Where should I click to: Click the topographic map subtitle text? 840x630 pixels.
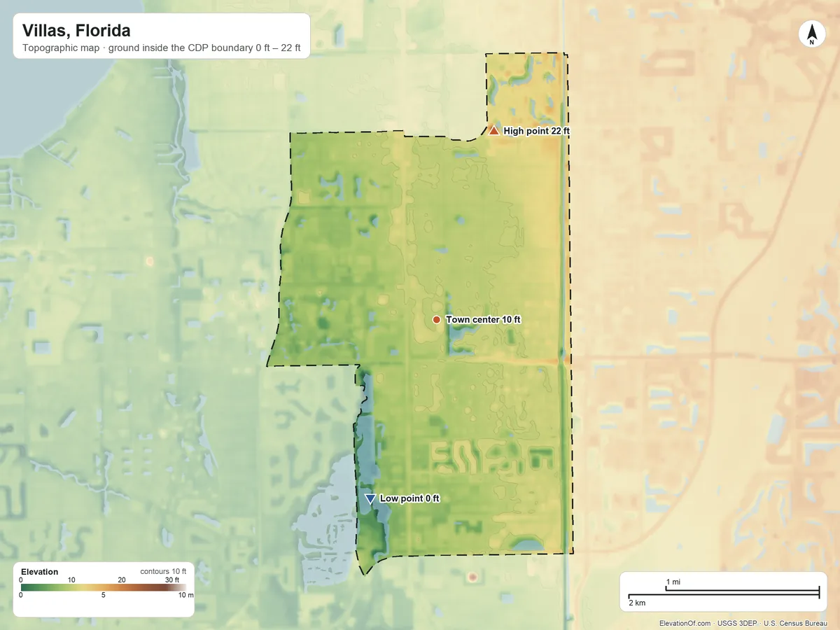coord(161,48)
